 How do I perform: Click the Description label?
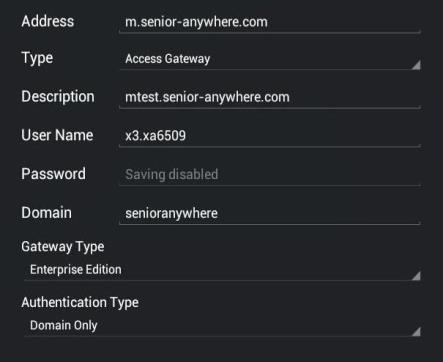[x=58, y=97]
